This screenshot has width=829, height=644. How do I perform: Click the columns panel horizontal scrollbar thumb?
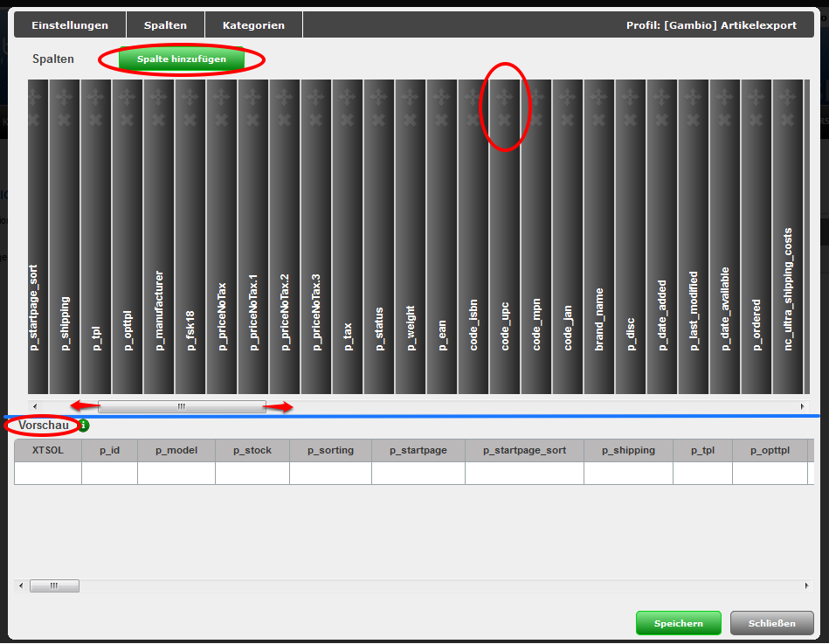point(182,406)
